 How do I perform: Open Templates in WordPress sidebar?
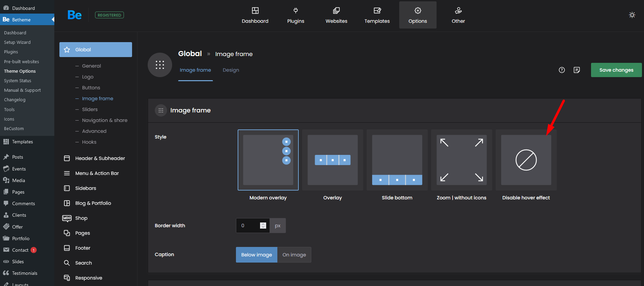click(27, 142)
